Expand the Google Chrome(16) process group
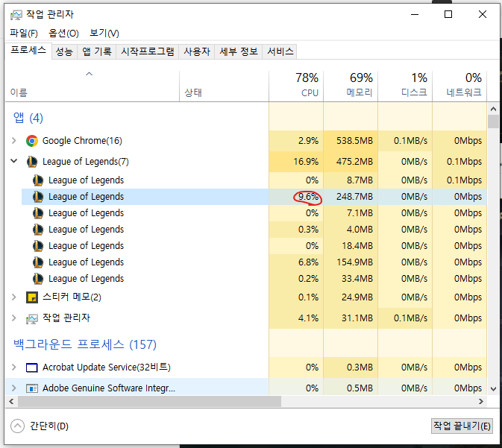This screenshot has height=448, width=502. pyautogui.click(x=13, y=141)
